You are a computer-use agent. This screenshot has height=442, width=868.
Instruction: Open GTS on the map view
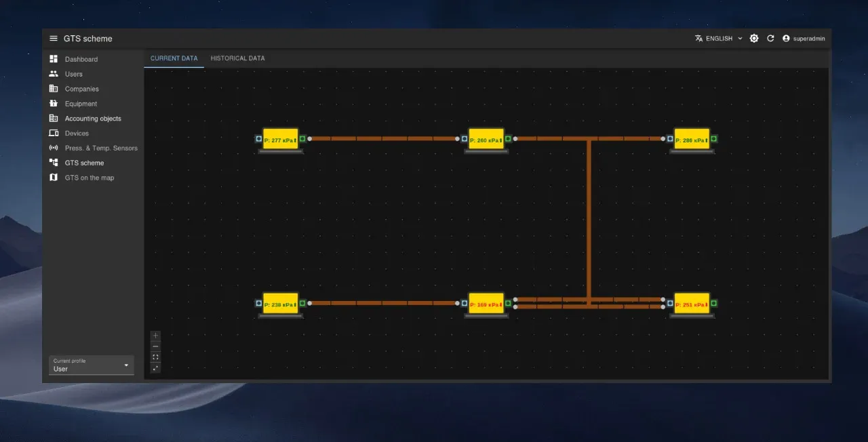87,178
